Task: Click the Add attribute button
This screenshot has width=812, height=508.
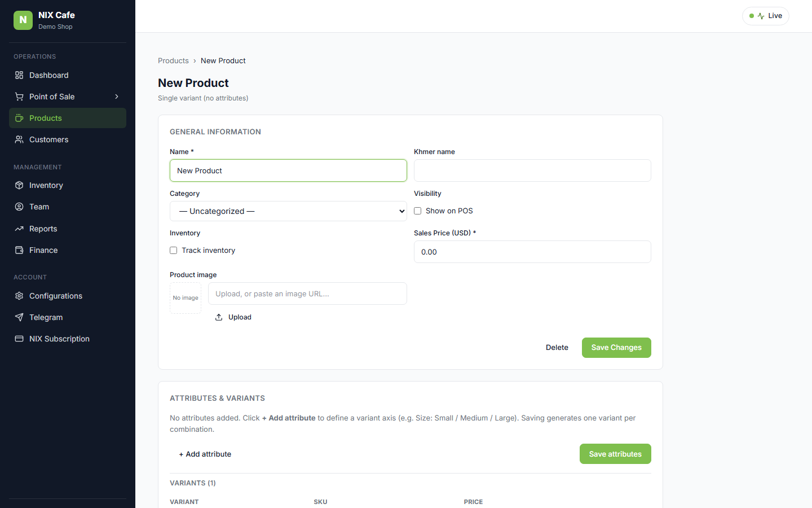Action: tap(205, 454)
